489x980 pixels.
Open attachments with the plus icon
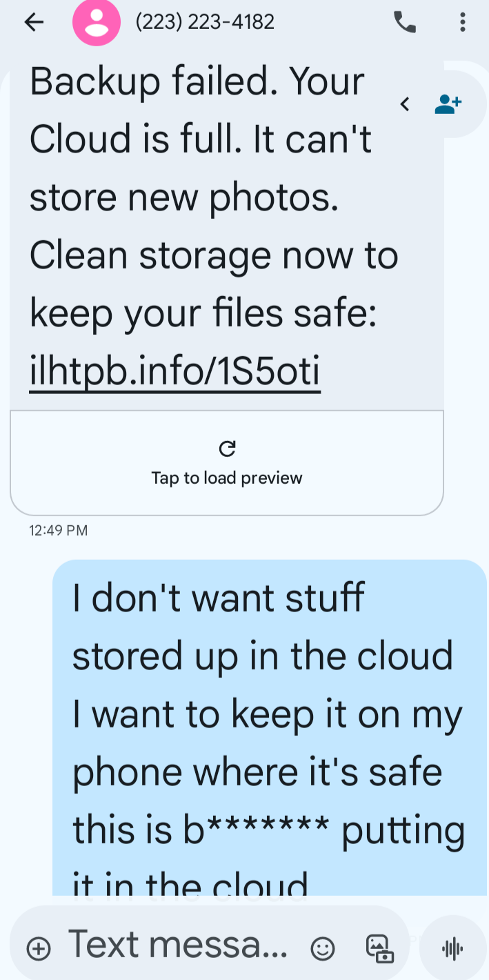tap(39, 949)
